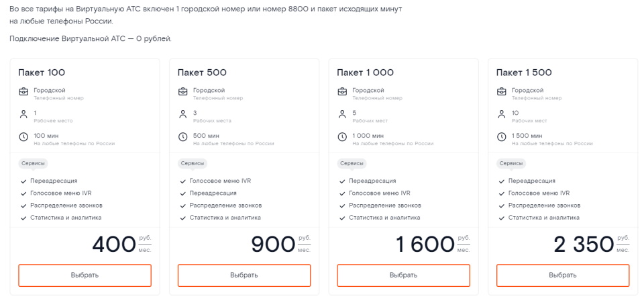The image size is (644, 307).
Task: Click the briefcase icon in Пакет 100
Action: 23,92
